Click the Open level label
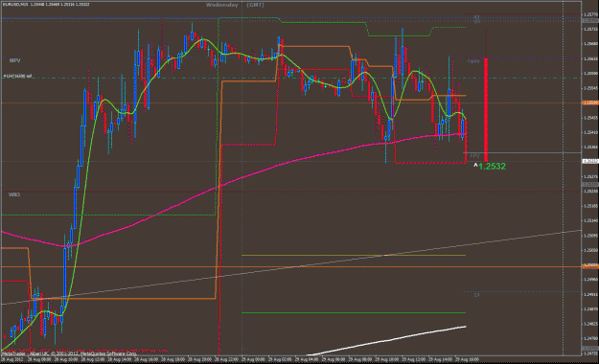 [473, 61]
